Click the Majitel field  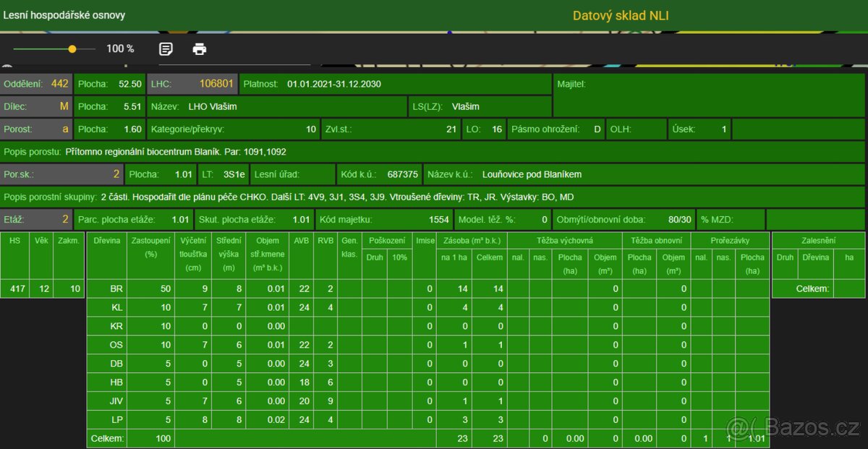pyautogui.click(x=709, y=94)
